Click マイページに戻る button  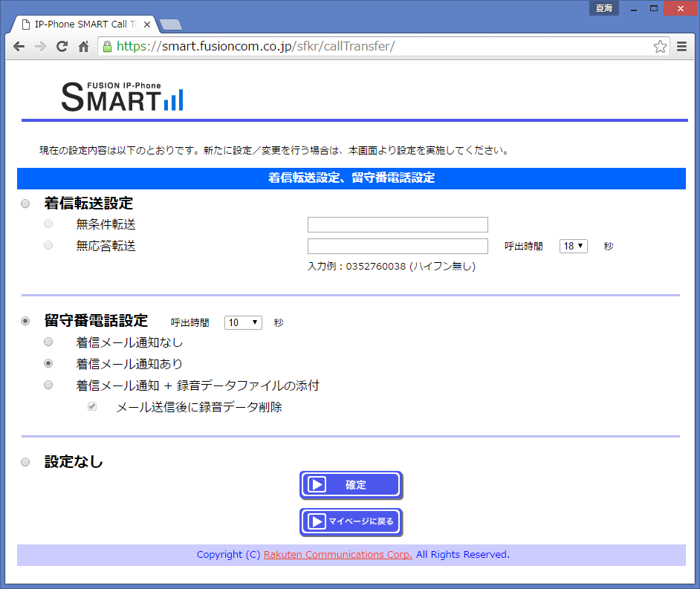point(351,521)
